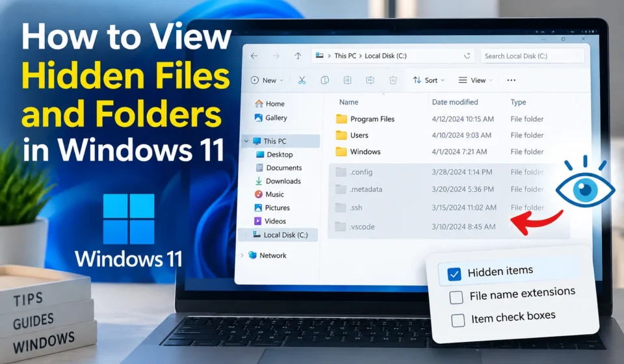
Task: Click the Cut scissors icon
Action: pos(302,81)
